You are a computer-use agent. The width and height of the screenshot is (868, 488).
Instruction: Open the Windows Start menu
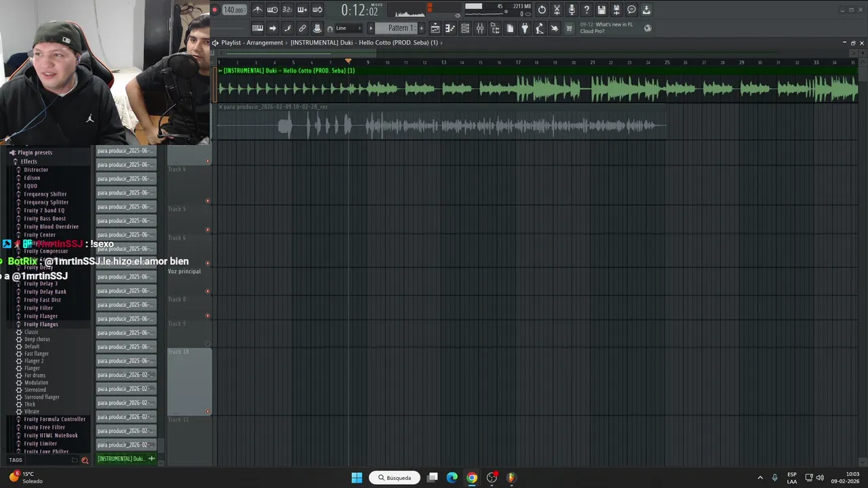click(357, 477)
